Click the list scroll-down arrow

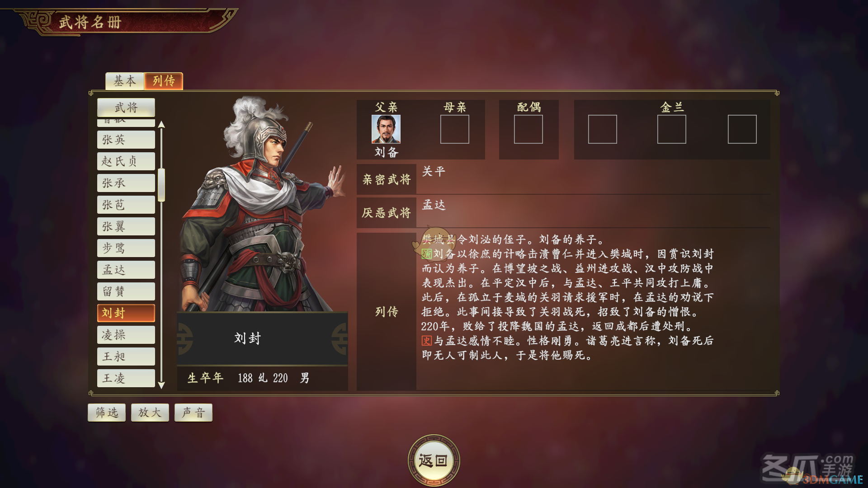pos(161,385)
